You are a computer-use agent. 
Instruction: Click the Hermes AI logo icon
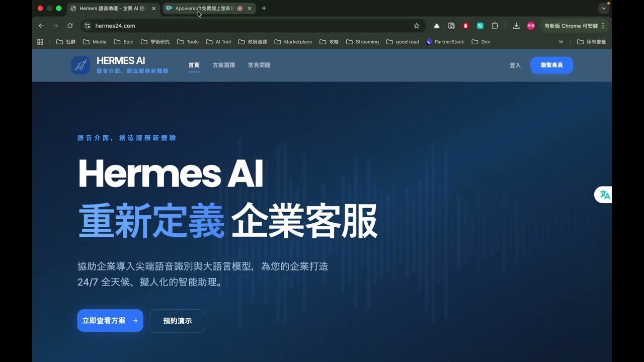tap(80, 65)
